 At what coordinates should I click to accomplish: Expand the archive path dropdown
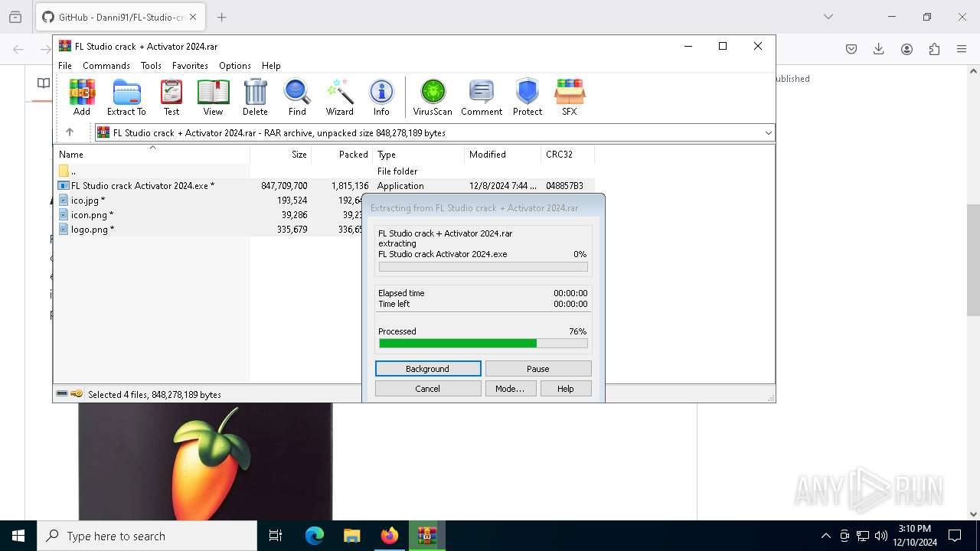(x=768, y=133)
